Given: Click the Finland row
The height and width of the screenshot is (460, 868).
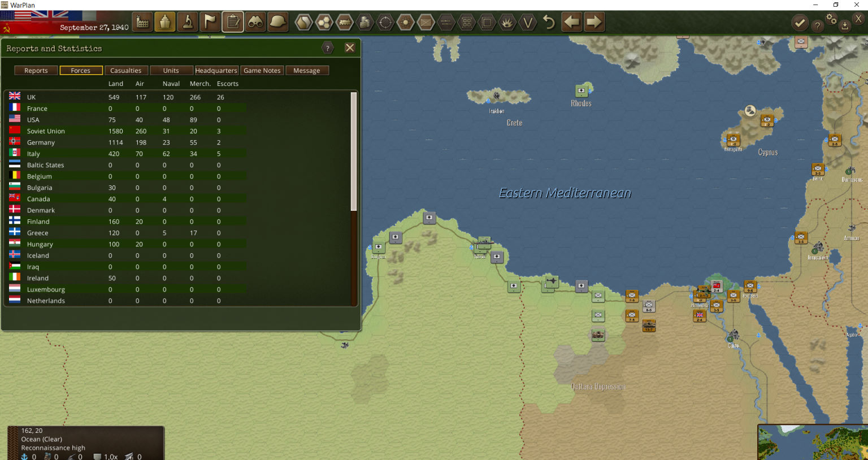Looking at the screenshot, I should click(x=127, y=222).
